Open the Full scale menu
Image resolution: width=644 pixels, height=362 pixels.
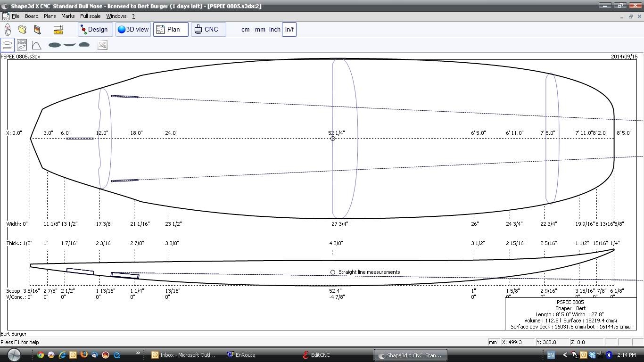click(x=90, y=16)
